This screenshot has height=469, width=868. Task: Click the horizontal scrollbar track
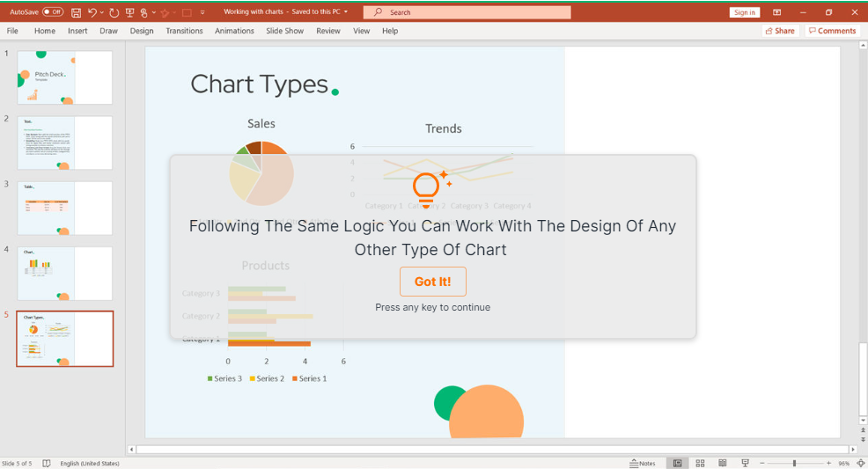pos(493,449)
